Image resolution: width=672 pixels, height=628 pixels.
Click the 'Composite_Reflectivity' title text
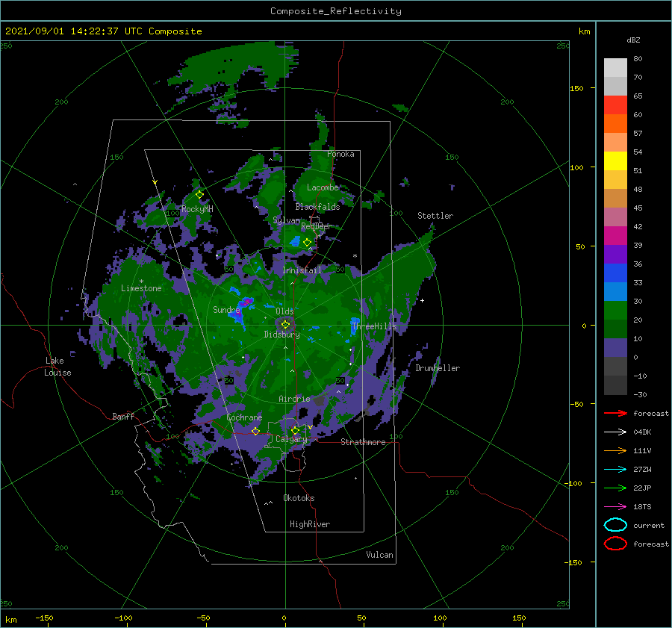336,11
